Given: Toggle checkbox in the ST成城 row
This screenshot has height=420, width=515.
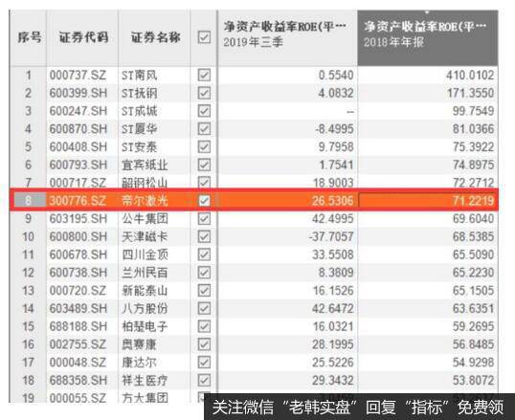Looking at the screenshot, I should click(x=204, y=111).
